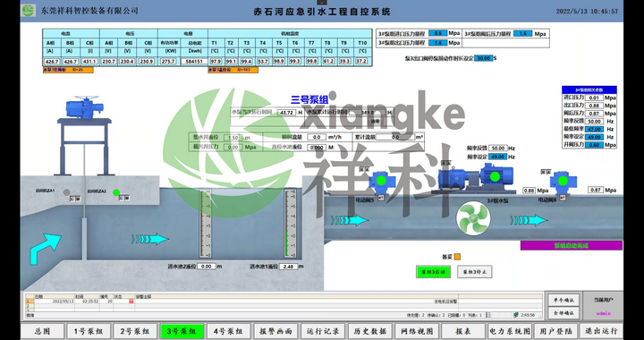Viewport: 644px width, 340px height.
Task: Edit 3#泵组阀后压力量程 1.6 Mpa field
Action: coord(523,34)
